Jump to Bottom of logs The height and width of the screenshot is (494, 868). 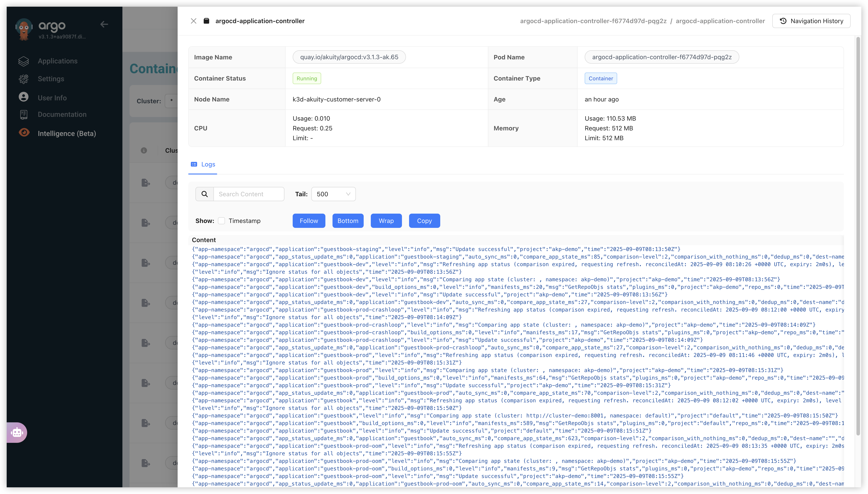click(x=347, y=221)
